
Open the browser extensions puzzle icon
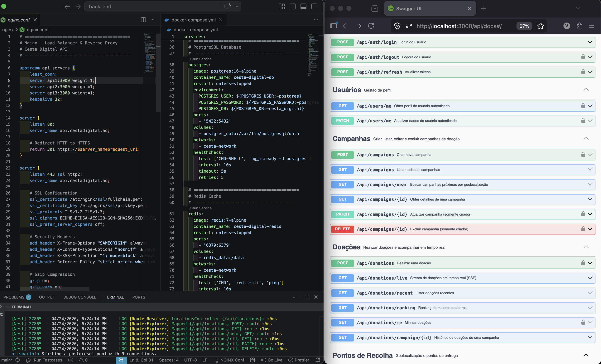pyautogui.click(x=580, y=26)
